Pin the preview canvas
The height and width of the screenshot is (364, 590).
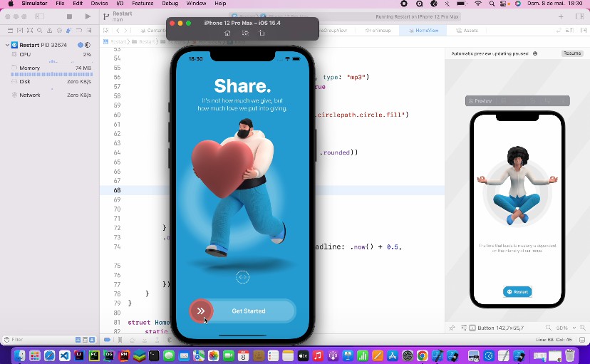pos(452,328)
